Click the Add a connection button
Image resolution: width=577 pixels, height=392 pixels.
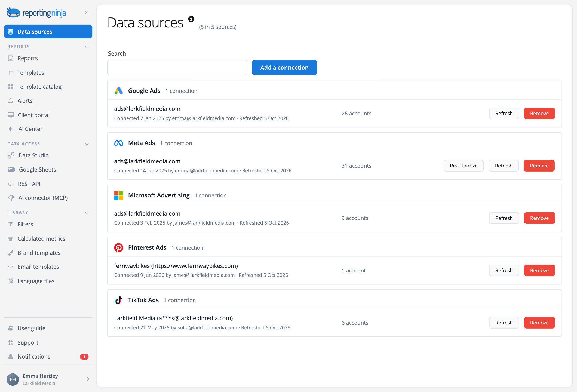coord(284,68)
